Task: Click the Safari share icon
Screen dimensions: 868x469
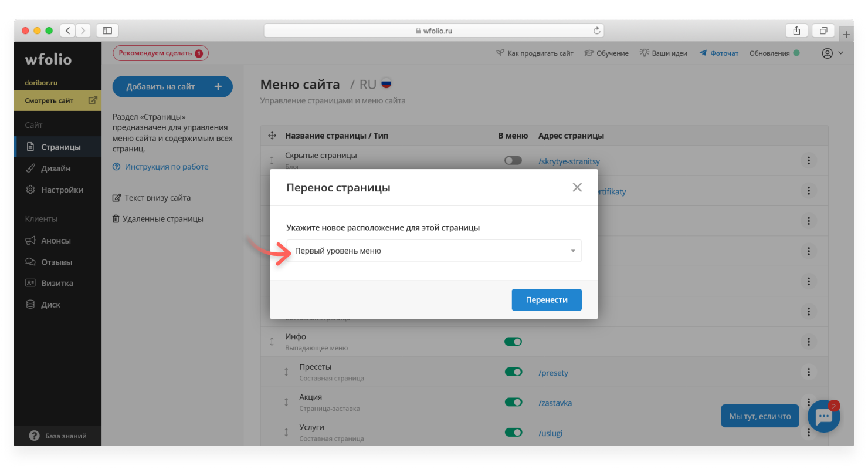Action: [x=796, y=31]
